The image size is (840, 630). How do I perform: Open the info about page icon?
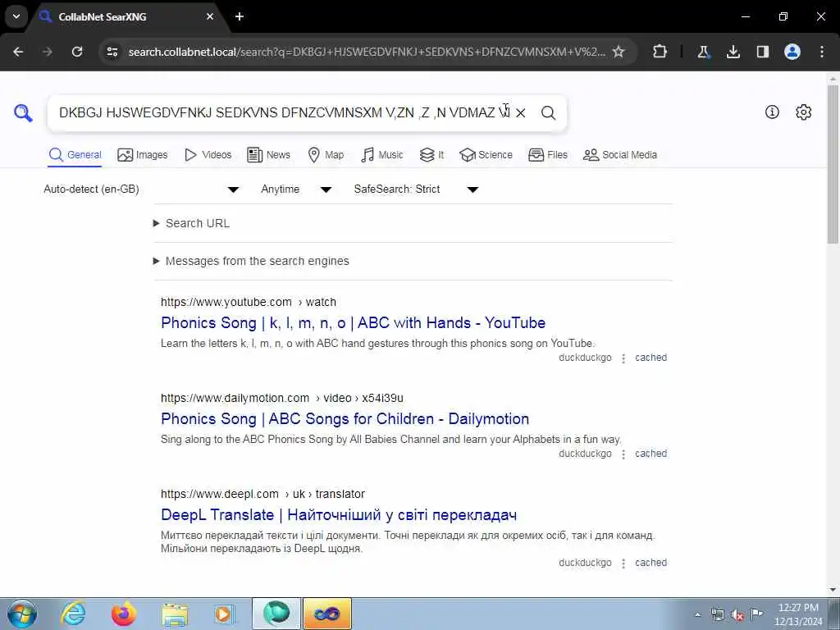pos(772,112)
